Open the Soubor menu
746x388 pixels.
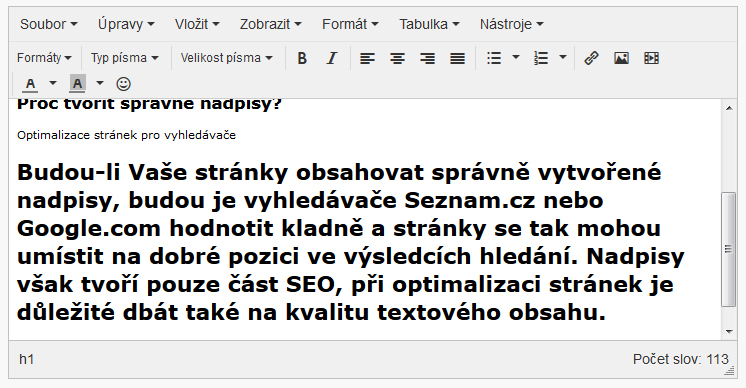pos(49,24)
